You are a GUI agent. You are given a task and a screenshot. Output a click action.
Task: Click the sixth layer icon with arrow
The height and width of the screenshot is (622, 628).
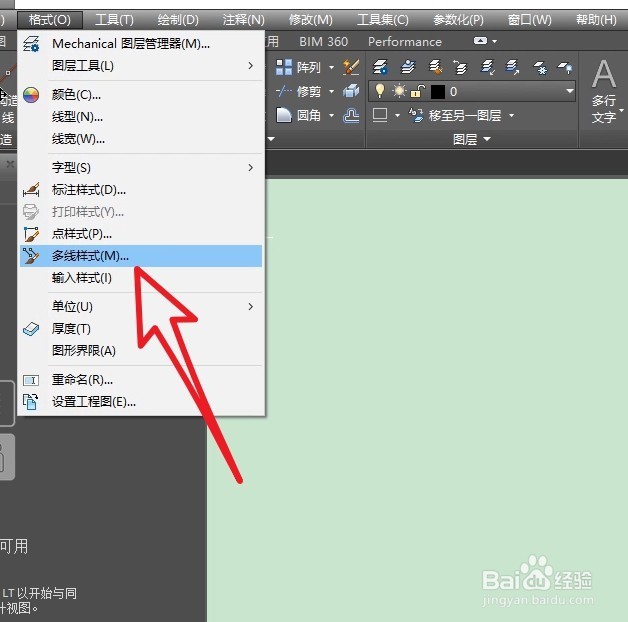[x=512, y=67]
